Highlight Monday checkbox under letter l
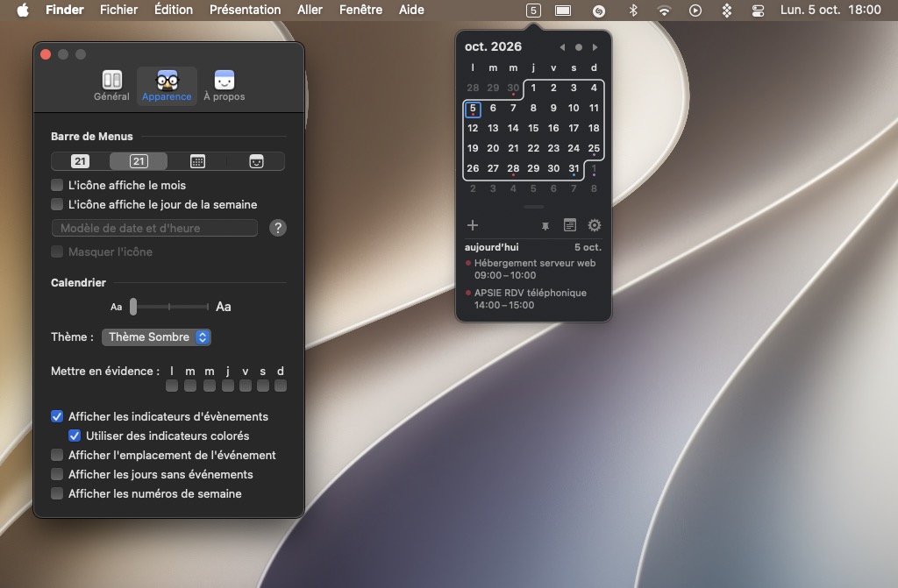Screen dimensions: 898x588 pyautogui.click(x=172, y=386)
